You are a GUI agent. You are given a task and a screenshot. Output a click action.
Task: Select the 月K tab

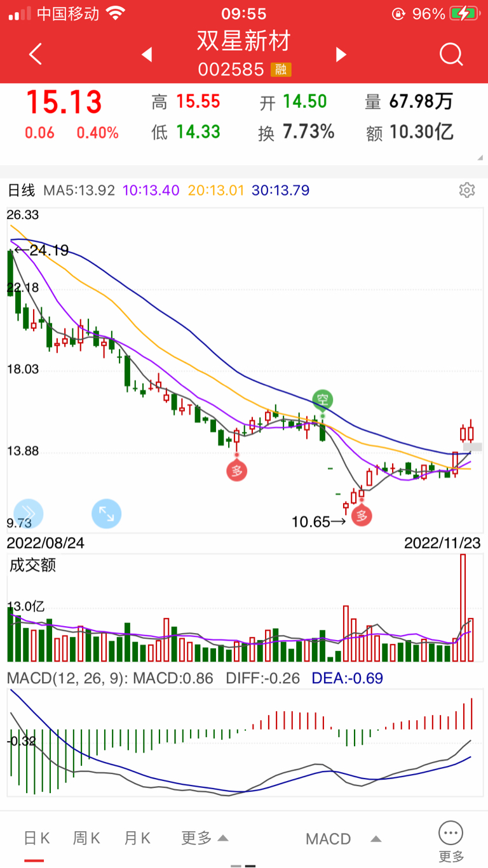click(x=137, y=838)
